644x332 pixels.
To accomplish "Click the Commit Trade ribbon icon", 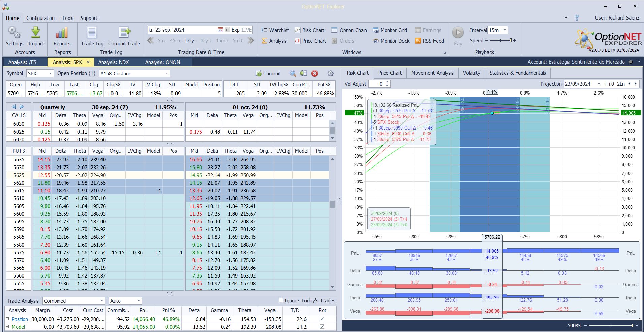I will tap(124, 36).
